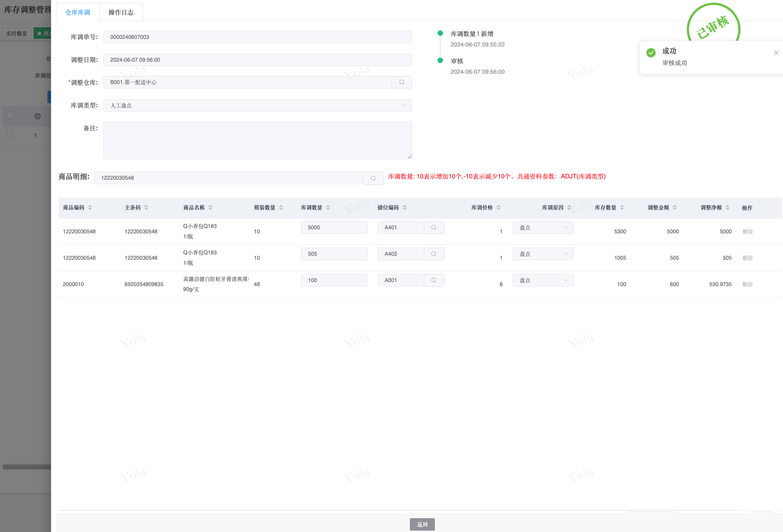Click barcode 6920354809835 cell
Image resolution: width=783 pixels, height=532 pixels.
(x=144, y=284)
